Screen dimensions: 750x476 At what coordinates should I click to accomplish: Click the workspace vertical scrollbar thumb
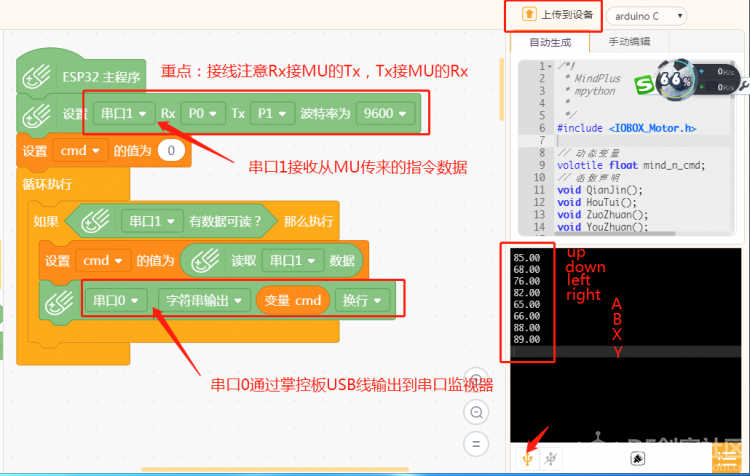tap(501, 89)
